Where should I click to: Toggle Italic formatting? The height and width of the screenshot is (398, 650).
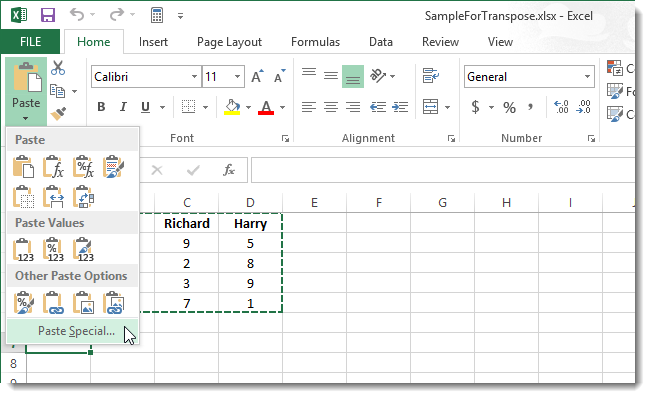123,107
